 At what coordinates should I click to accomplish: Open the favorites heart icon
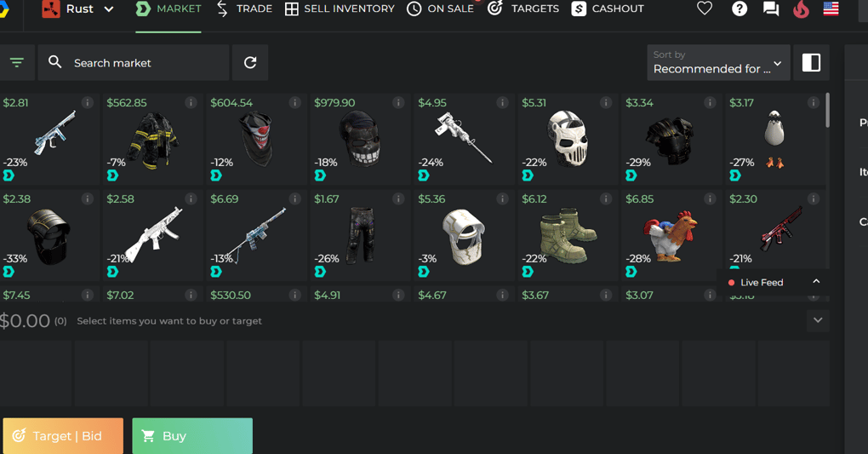pyautogui.click(x=704, y=9)
